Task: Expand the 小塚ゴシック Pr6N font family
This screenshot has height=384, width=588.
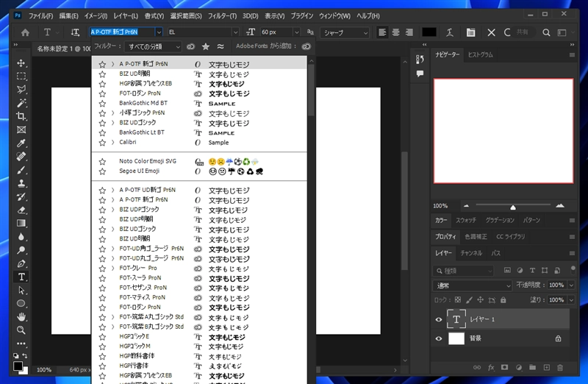Action: 112,113
